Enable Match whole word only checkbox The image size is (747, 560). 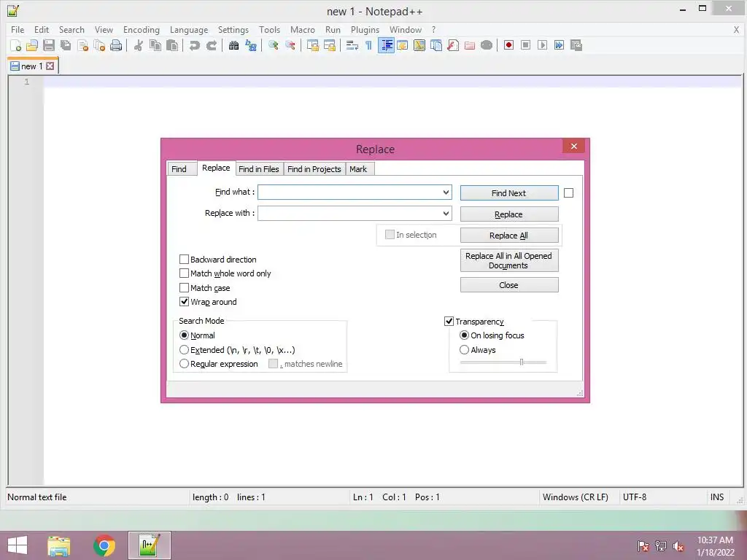[184, 273]
